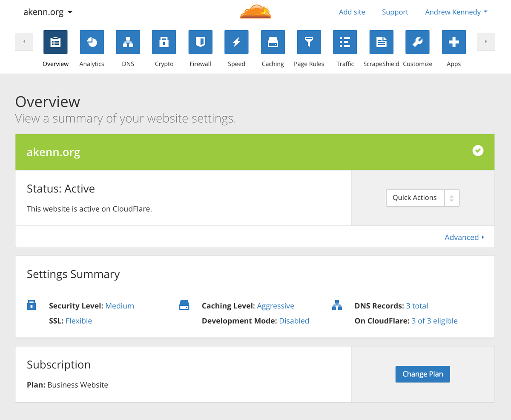The height and width of the screenshot is (420, 511).
Task: Click the green header checkmark icon
Action: pyautogui.click(x=478, y=150)
